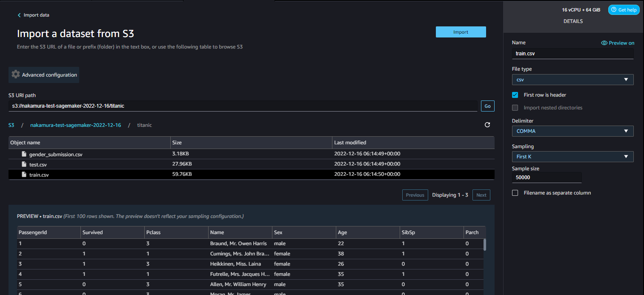The image size is (644, 295).
Task: Click the Sample size input field
Action: click(x=546, y=178)
